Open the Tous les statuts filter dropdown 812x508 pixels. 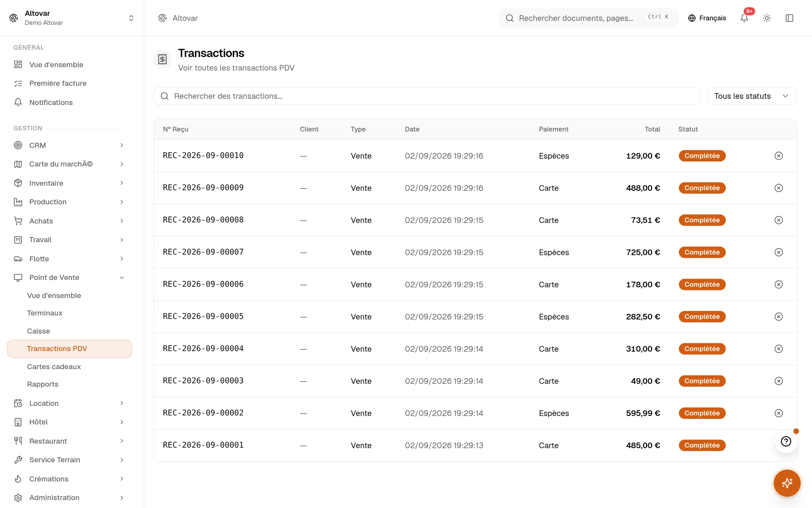(752, 96)
